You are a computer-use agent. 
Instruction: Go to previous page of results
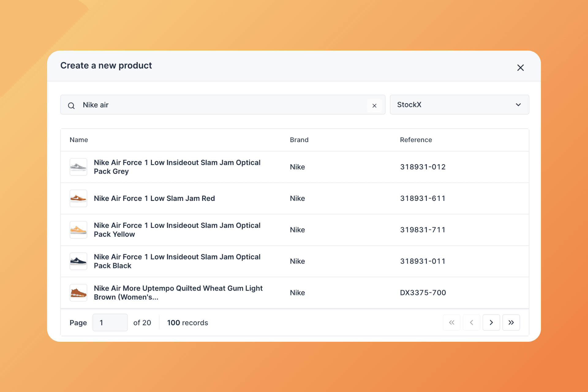tap(471, 322)
